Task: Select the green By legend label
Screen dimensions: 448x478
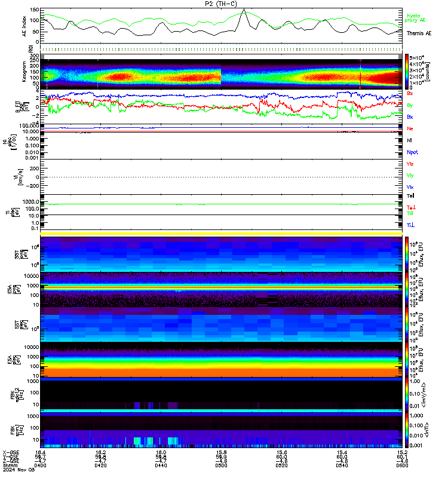Action: (410, 105)
